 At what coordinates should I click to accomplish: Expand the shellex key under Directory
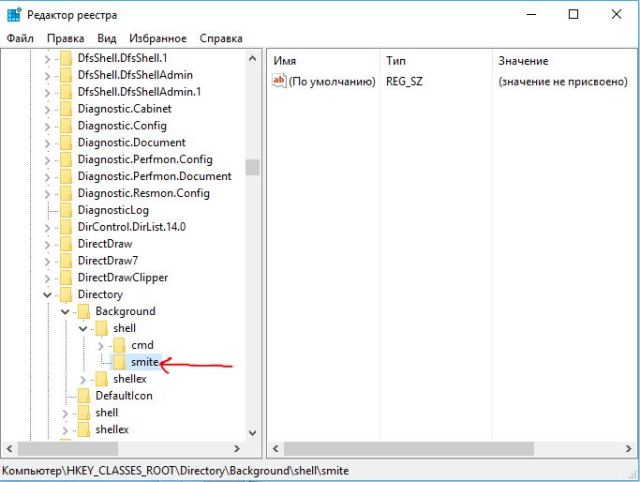point(65,430)
